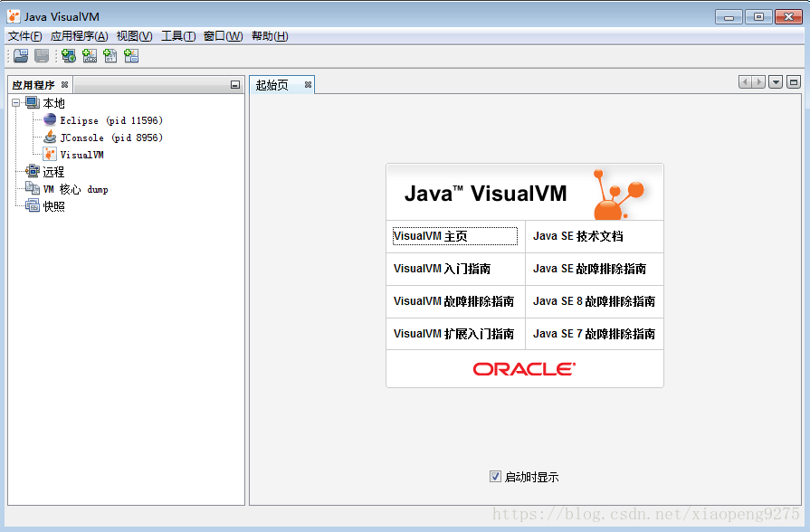Open the tab list dropdown arrow
Screen dimensions: 810x532
pyautogui.click(x=776, y=81)
